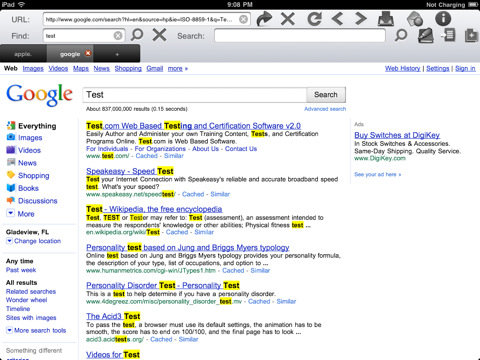Start web search with the magnifier right of Search box
Image resolution: width=480 pixels, height=360 pixels.
point(401,35)
